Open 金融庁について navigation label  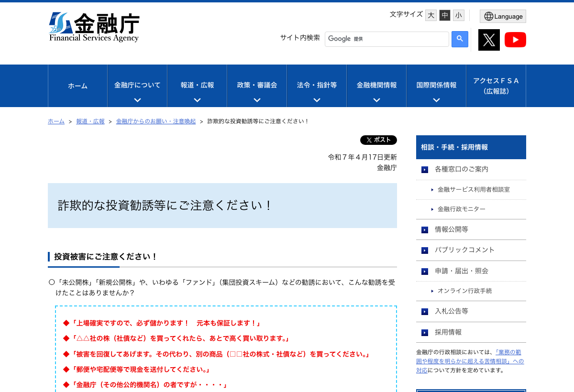click(137, 85)
